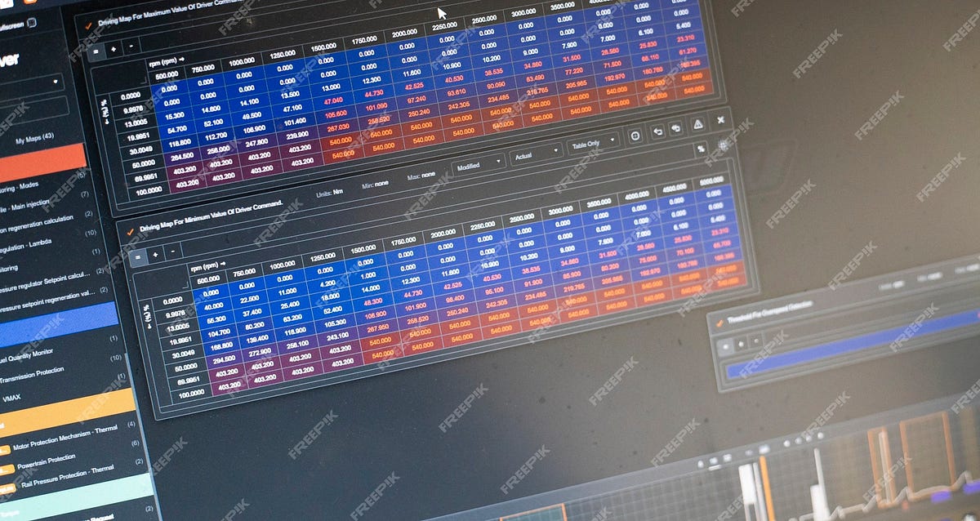Click the equals comparison icon on the Minimum map
The height and width of the screenshot is (521, 980).
click(x=138, y=256)
